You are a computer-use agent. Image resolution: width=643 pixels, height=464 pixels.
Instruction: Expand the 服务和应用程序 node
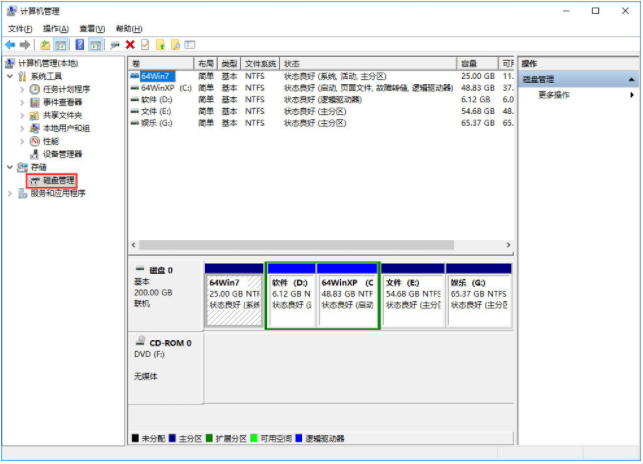coord(10,193)
